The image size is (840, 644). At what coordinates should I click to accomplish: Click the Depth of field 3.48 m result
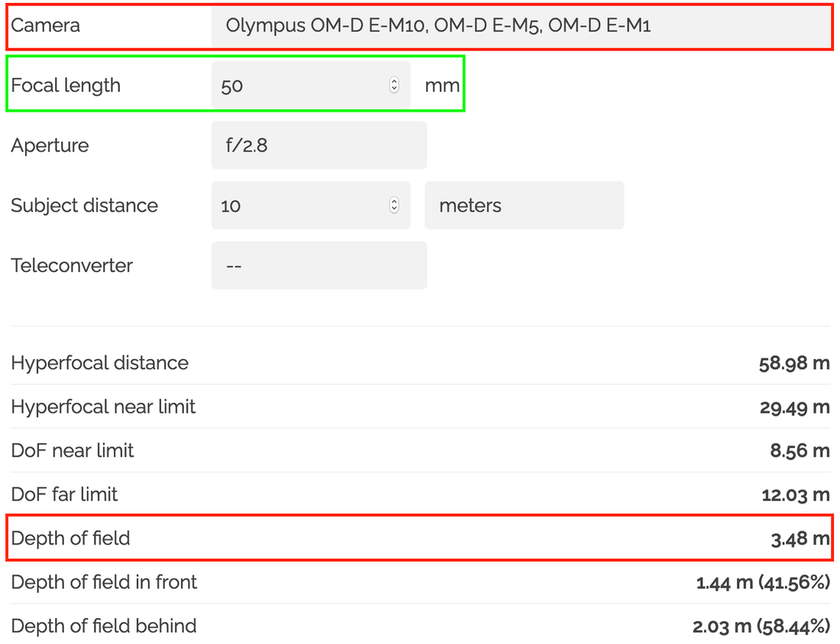coord(800,539)
